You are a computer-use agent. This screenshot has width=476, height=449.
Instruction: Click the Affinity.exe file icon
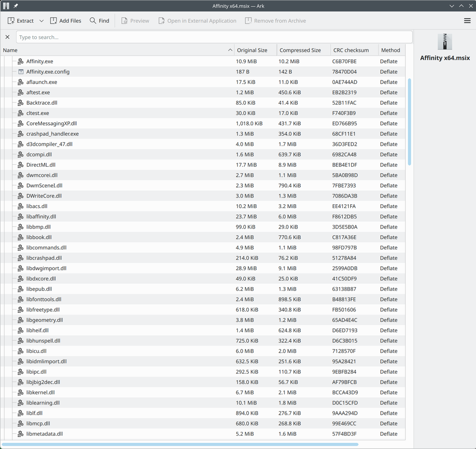point(20,61)
